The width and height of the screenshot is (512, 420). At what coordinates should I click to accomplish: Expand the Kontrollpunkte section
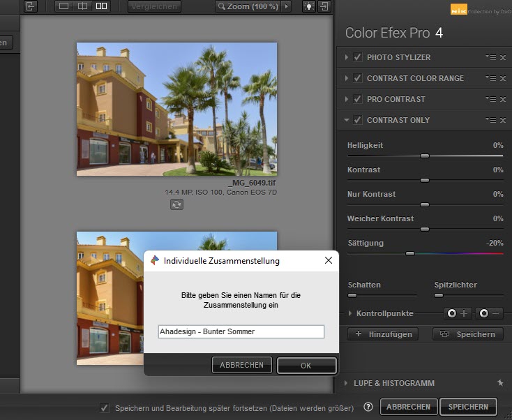pyautogui.click(x=350, y=313)
